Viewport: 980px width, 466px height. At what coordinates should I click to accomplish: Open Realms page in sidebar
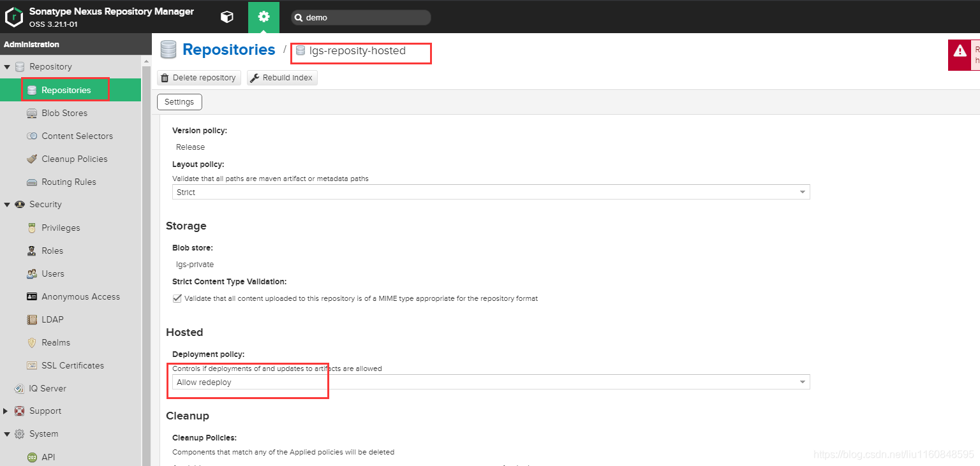pos(56,342)
